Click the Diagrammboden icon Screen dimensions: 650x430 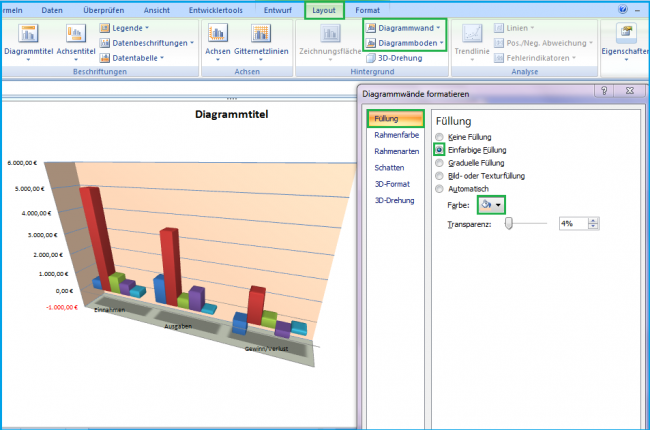point(371,43)
